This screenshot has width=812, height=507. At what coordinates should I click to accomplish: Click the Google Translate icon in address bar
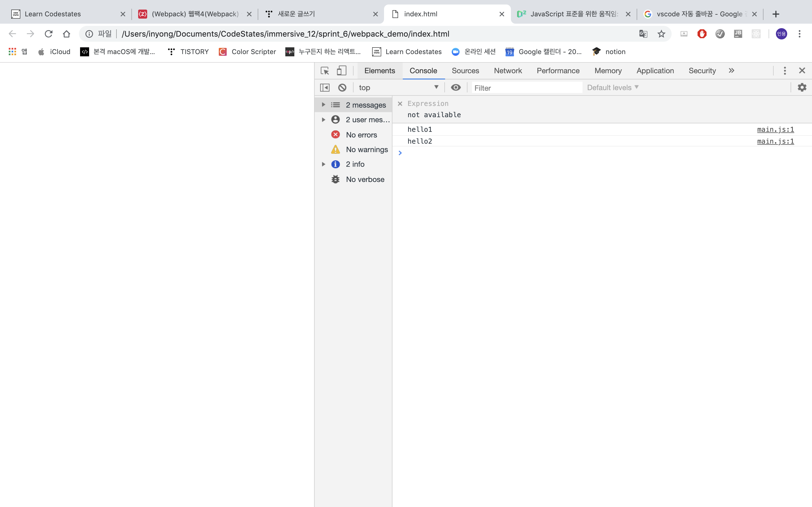pyautogui.click(x=643, y=34)
